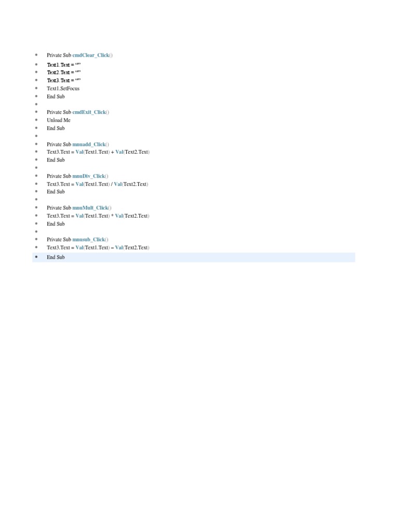Screen dimensions: 399x532
Task: Click the first Val keyword in the mnuDiv line
Action: (x=79, y=184)
